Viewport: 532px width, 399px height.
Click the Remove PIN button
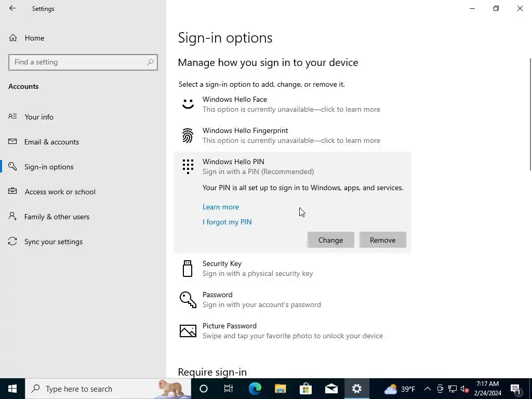(383, 240)
